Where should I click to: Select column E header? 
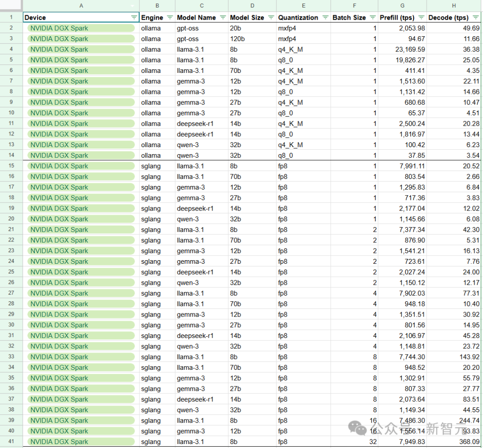(x=303, y=5)
